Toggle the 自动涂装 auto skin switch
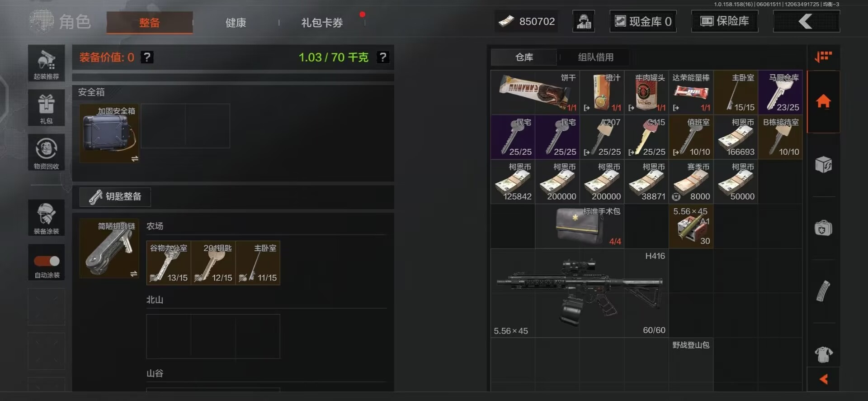This screenshot has height=401, width=868. 47,261
